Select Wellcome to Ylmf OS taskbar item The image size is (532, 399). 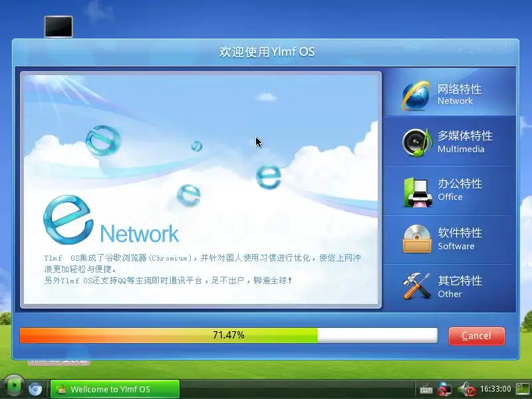(x=114, y=389)
